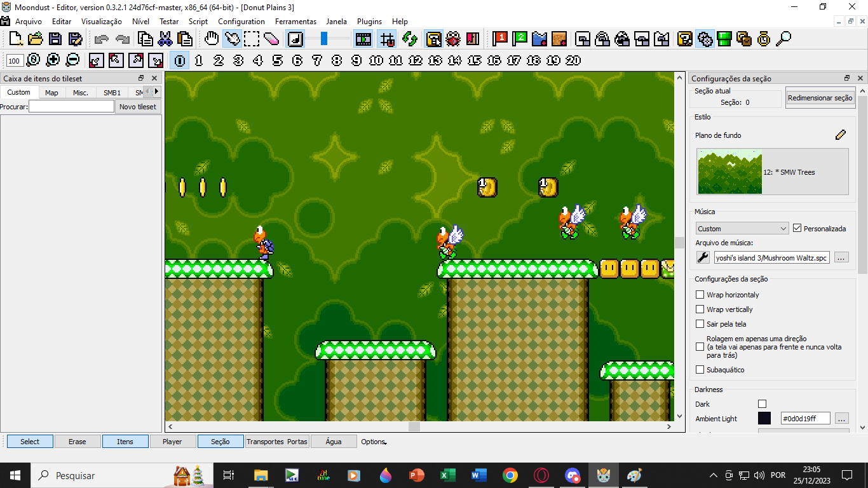Switch to the Misc. tileset tab
868x488 pixels.
pos(81,92)
